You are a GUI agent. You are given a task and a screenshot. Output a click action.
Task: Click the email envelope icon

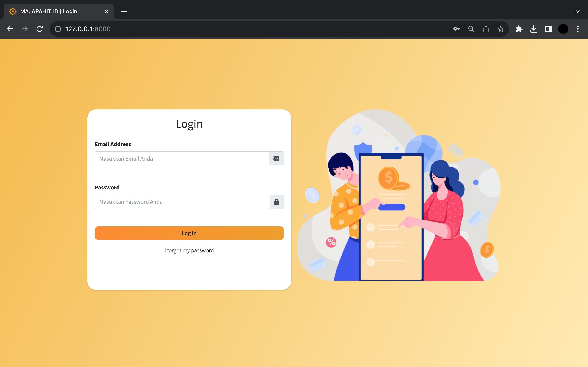point(277,158)
